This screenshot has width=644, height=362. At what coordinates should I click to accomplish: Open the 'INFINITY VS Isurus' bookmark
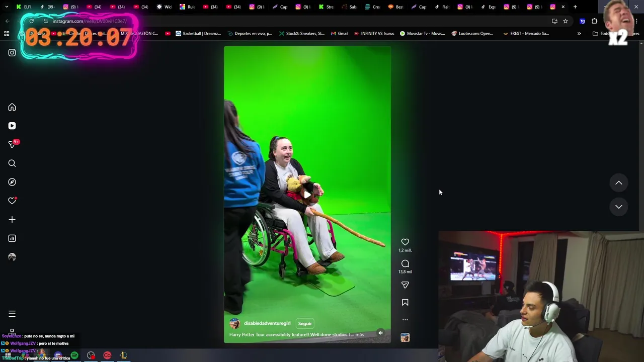[374, 33]
